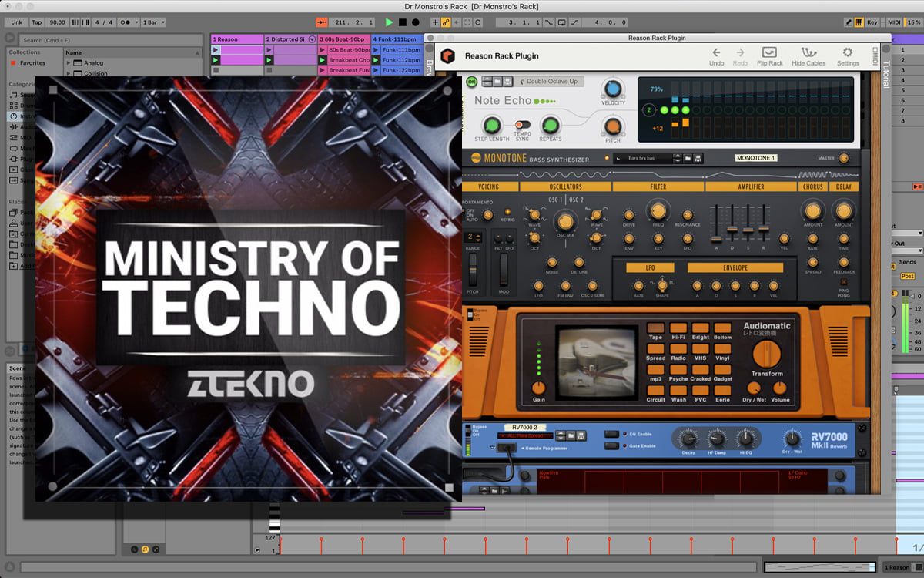Image resolution: width=924 pixels, height=578 pixels.
Task: Open the Tutorial side tab
Action: click(885, 74)
